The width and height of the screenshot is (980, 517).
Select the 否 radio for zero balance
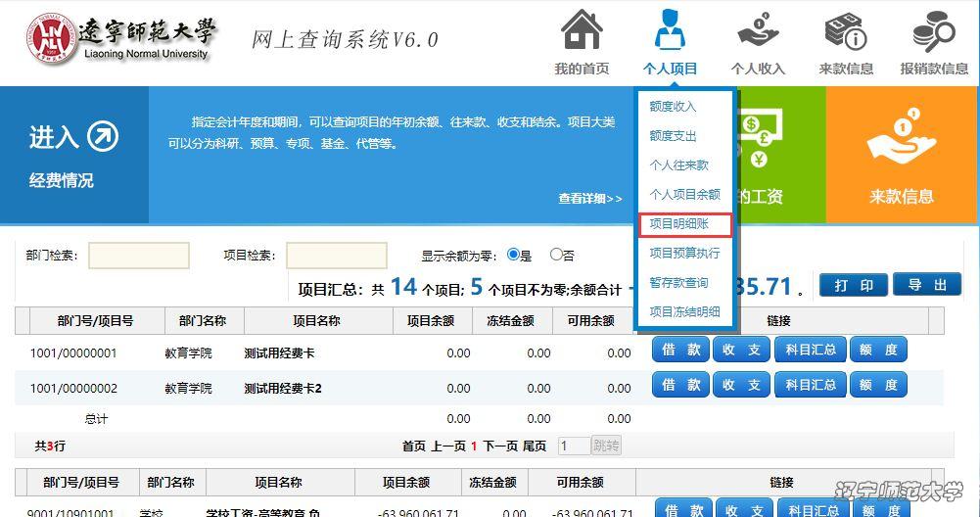click(x=556, y=255)
